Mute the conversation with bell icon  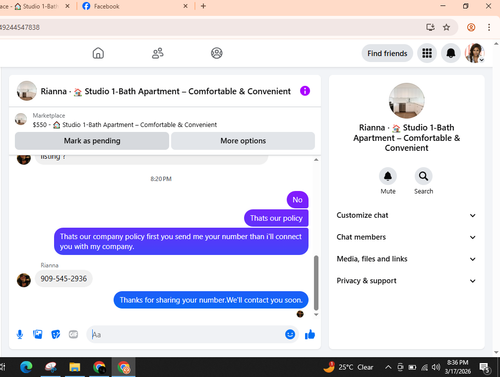point(388,176)
